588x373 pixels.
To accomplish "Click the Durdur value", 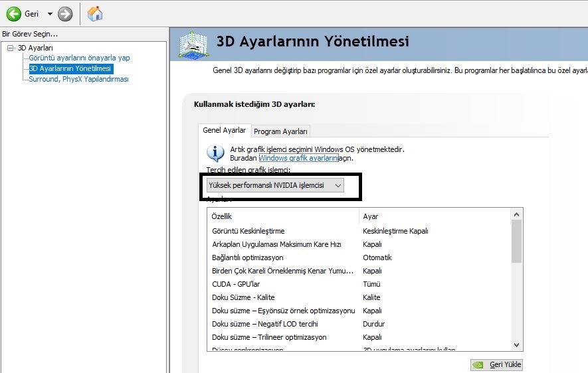I will [x=374, y=324].
